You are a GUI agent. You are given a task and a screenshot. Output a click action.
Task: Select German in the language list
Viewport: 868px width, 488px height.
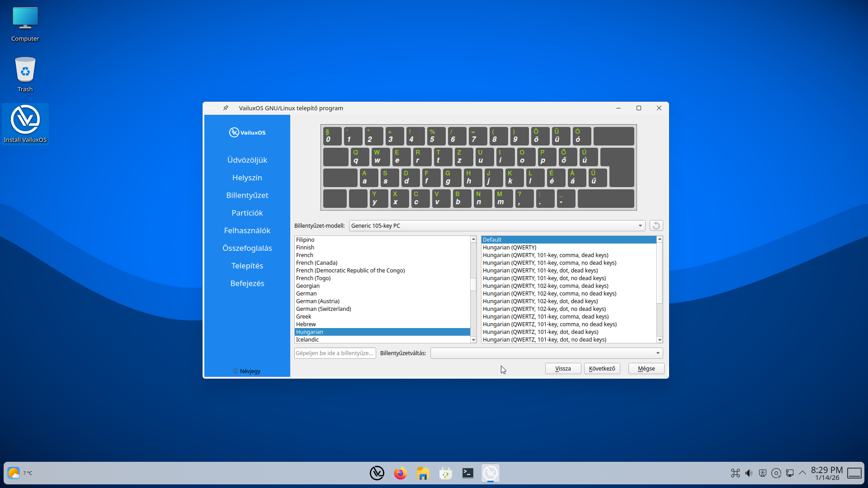[x=307, y=293]
